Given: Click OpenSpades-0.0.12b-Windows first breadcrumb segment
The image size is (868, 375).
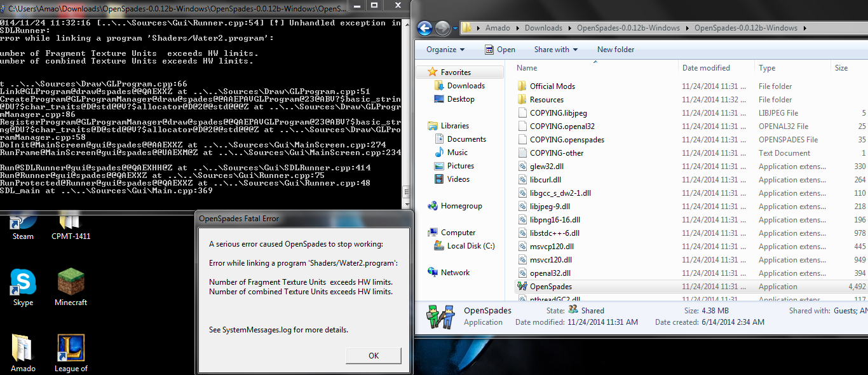Looking at the screenshot, I should click(x=628, y=28).
